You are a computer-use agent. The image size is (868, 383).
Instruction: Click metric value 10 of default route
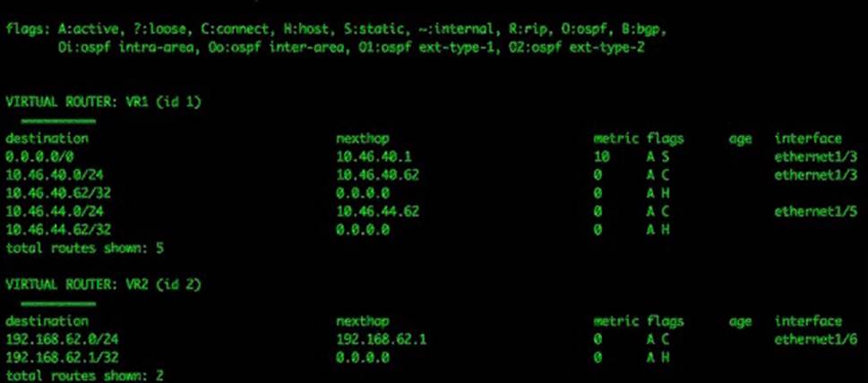[601, 157]
